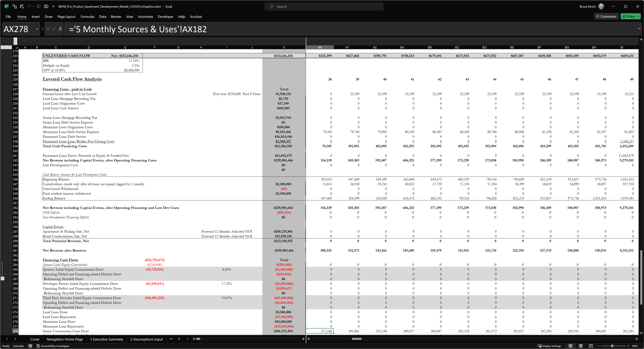
Task: Click the Insert Function fx icon
Action: (60, 29)
